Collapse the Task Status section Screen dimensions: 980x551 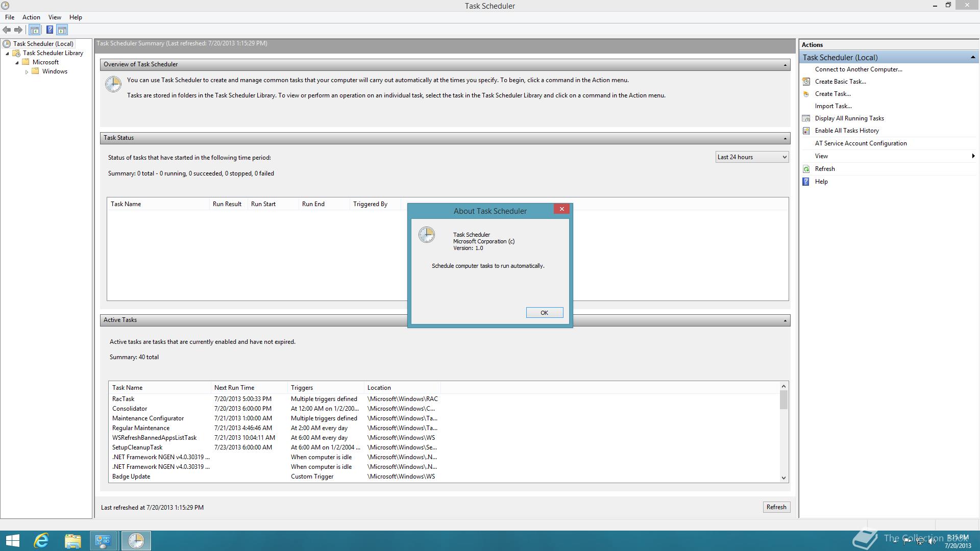785,138
